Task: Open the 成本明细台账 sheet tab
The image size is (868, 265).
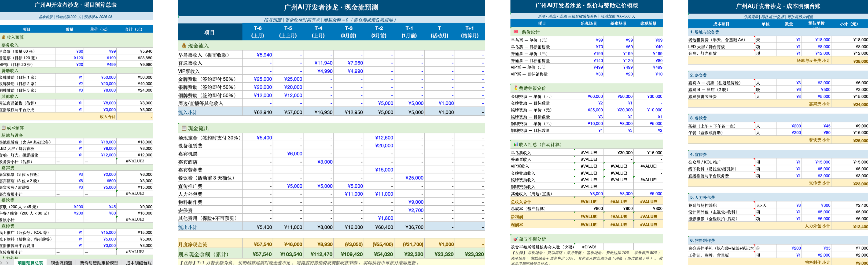Action: 139,263
